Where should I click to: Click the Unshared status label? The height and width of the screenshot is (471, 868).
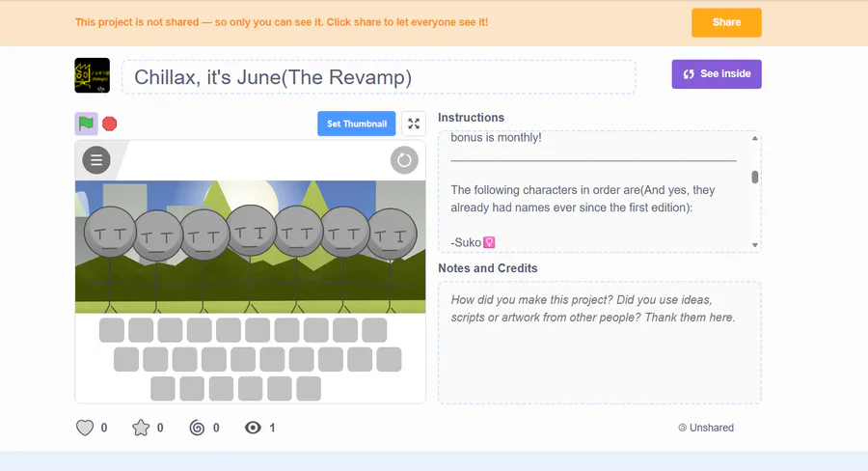click(x=706, y=428)
